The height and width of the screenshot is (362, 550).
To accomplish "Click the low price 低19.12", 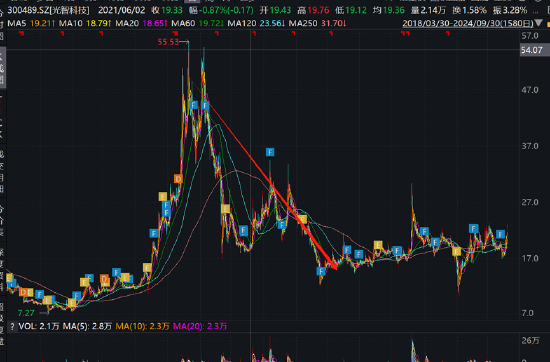I will 351,10.
